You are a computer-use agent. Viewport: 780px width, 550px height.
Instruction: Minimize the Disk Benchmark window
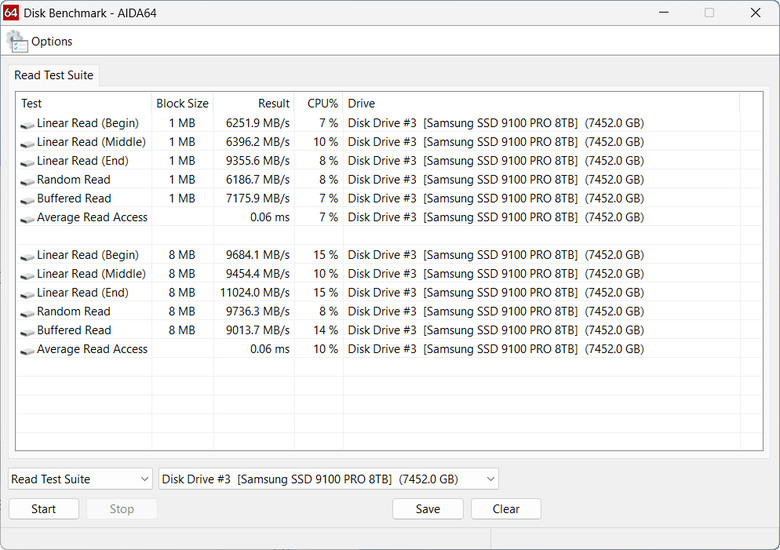664,12
